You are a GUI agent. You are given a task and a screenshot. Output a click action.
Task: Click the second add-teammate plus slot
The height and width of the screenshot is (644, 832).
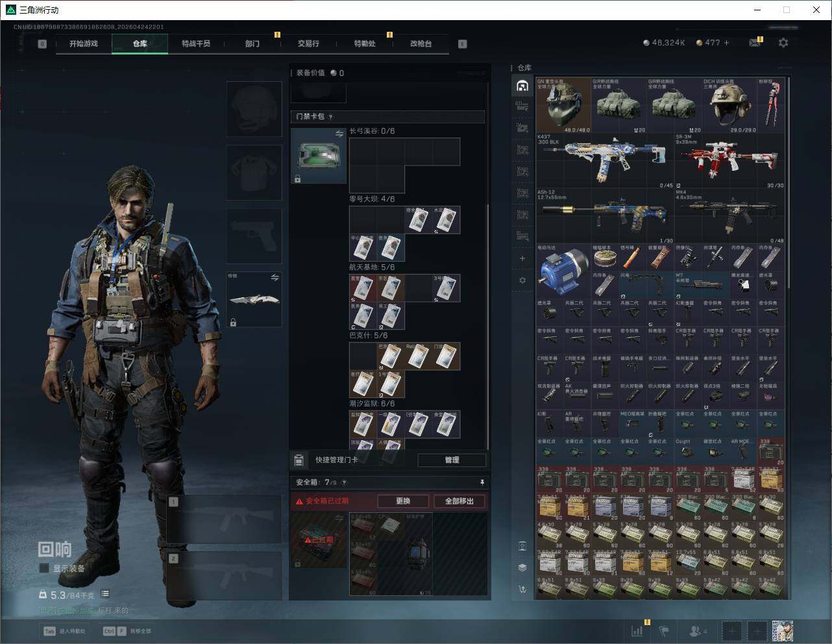(x=757, y=630)
